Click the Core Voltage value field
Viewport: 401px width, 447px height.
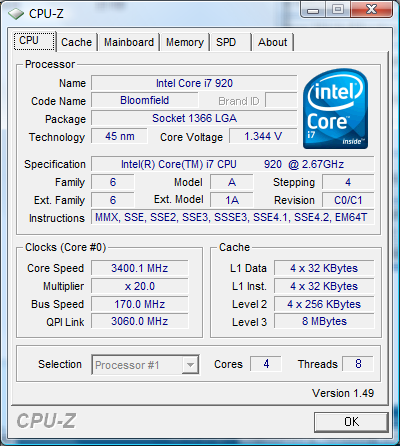(x=263, y=136)
